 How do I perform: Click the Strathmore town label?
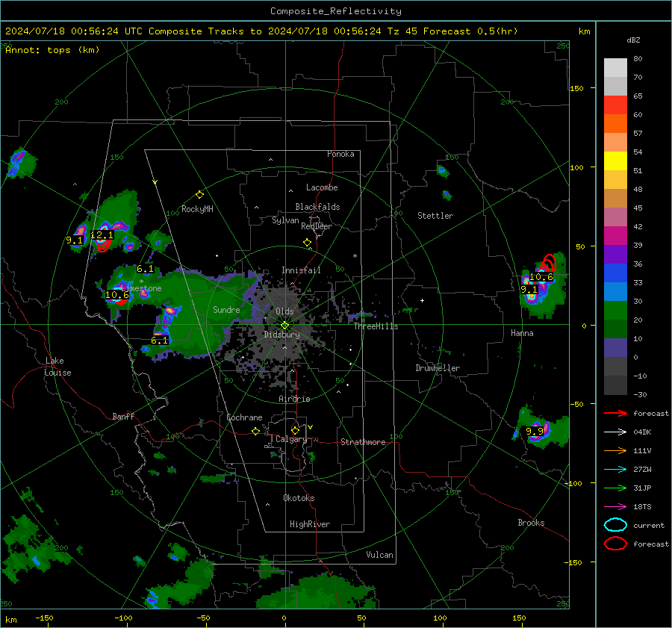point(363,442)
